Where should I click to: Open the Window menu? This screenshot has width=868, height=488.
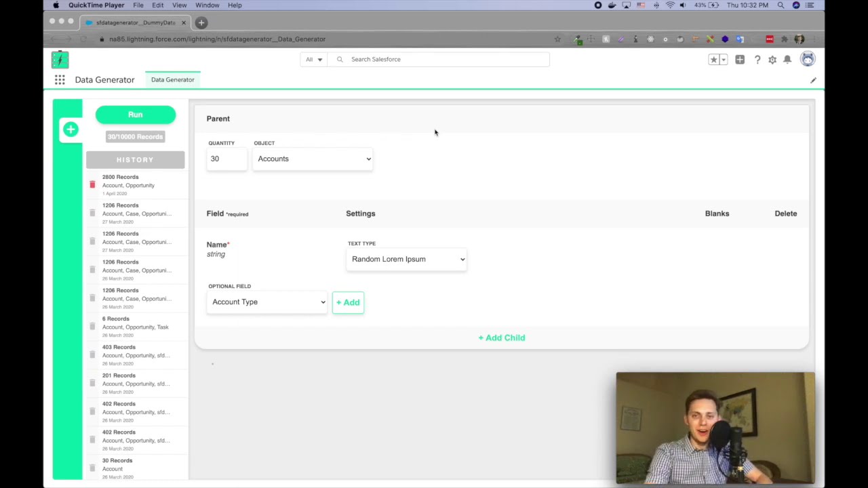208,5
